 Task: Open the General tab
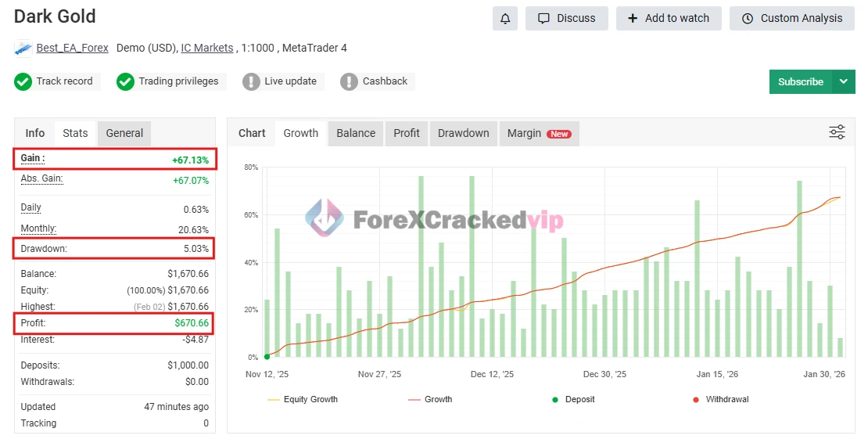point(124,133)
